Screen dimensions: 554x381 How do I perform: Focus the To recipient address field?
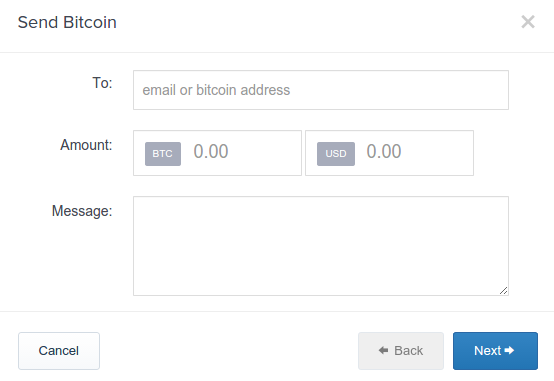(321, 90)
